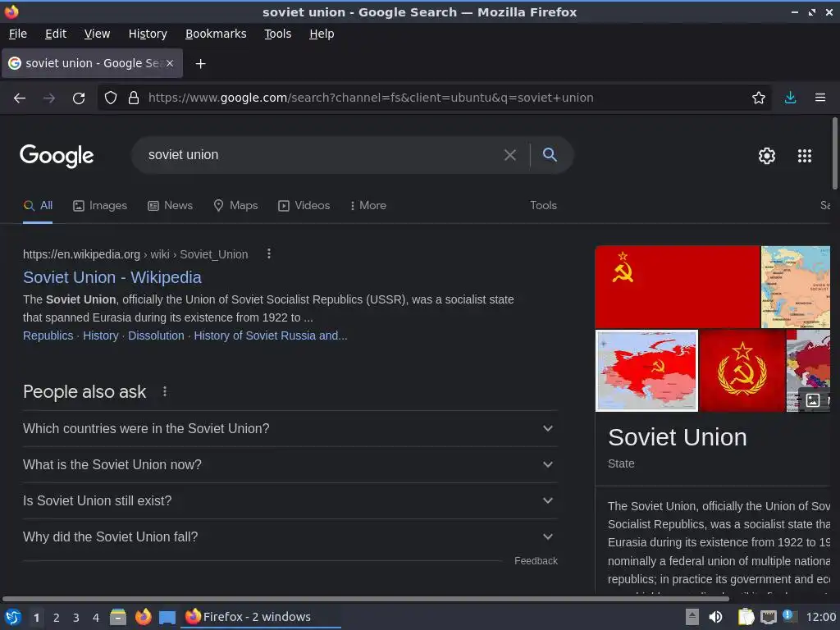
Task: Close the soviet union Google Search tab
Action: [x=170, y=63]
